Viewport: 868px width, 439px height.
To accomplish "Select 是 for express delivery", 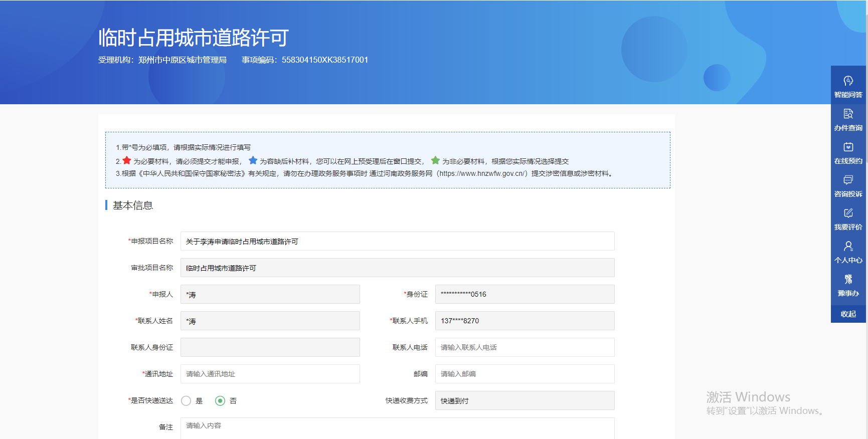I will point(186,401).
